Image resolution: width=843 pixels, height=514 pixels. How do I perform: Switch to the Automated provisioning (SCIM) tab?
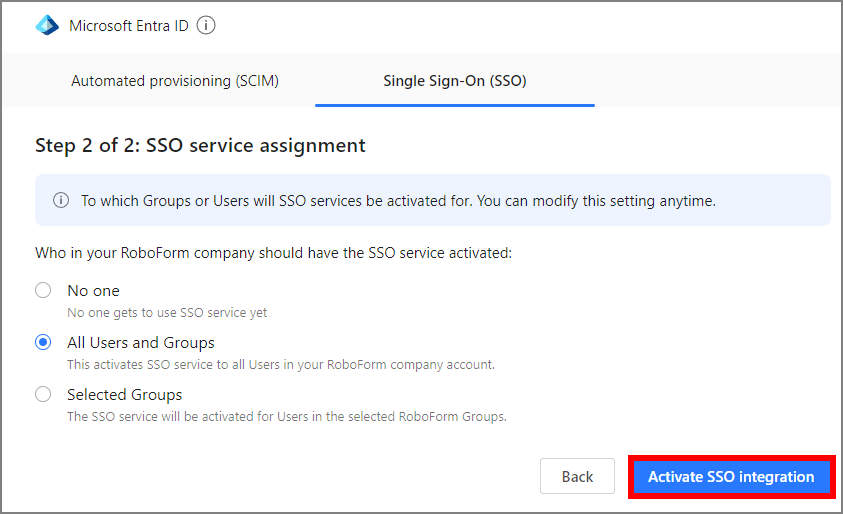[175, 81]
